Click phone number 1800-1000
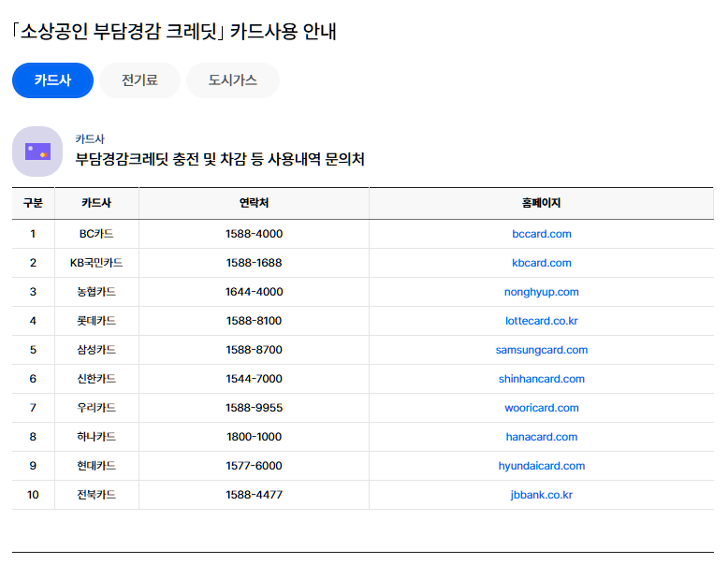The image size is (728, 564). point(254,437)
